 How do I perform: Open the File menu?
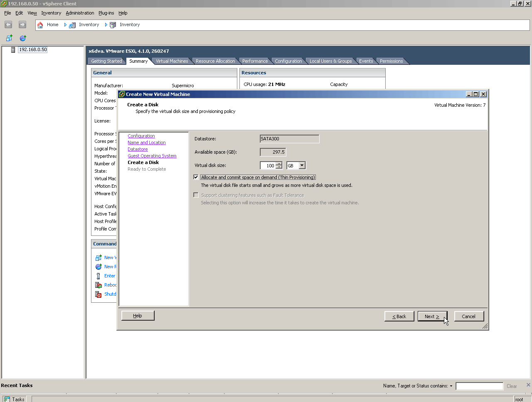tap(7, 13)
